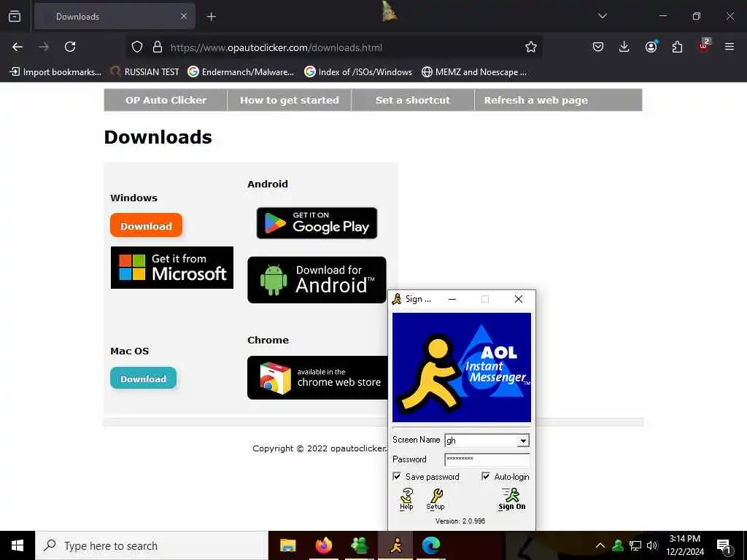
Task: Click the taskbar search box
Action: pyautogui.click(x=152, y=545)
